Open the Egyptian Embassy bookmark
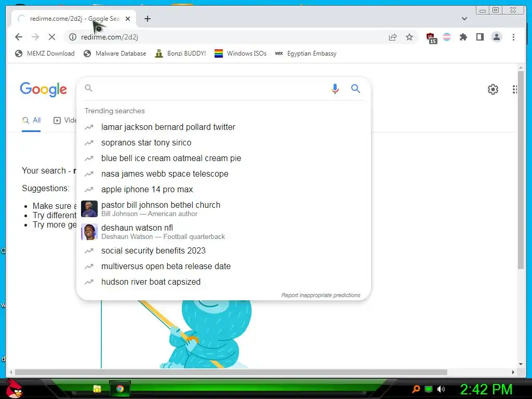This screenshot has width=532, height=399. tap(305, 54)
